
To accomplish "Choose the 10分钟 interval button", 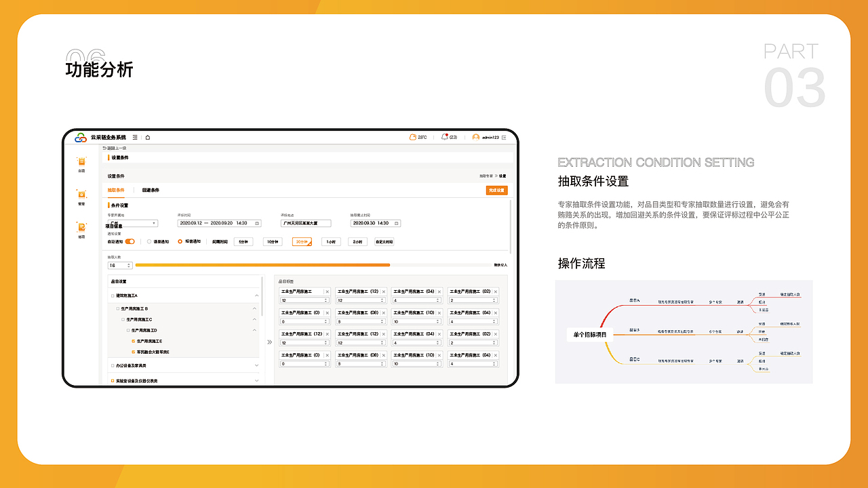I will coord(273,241).
